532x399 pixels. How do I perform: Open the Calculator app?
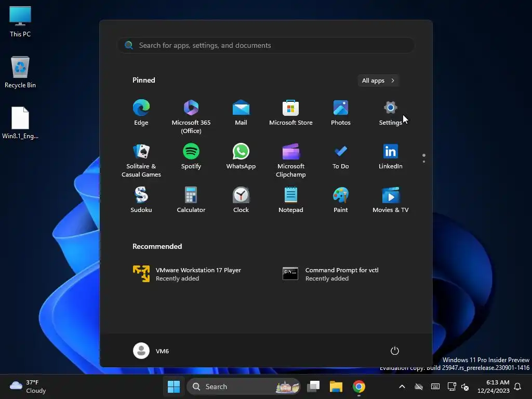(191, 200)
